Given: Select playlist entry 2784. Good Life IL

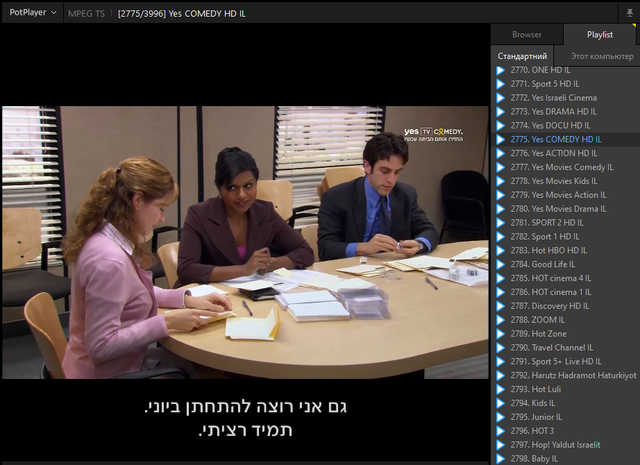Looking at the screenshot, I should click(566, 265).
